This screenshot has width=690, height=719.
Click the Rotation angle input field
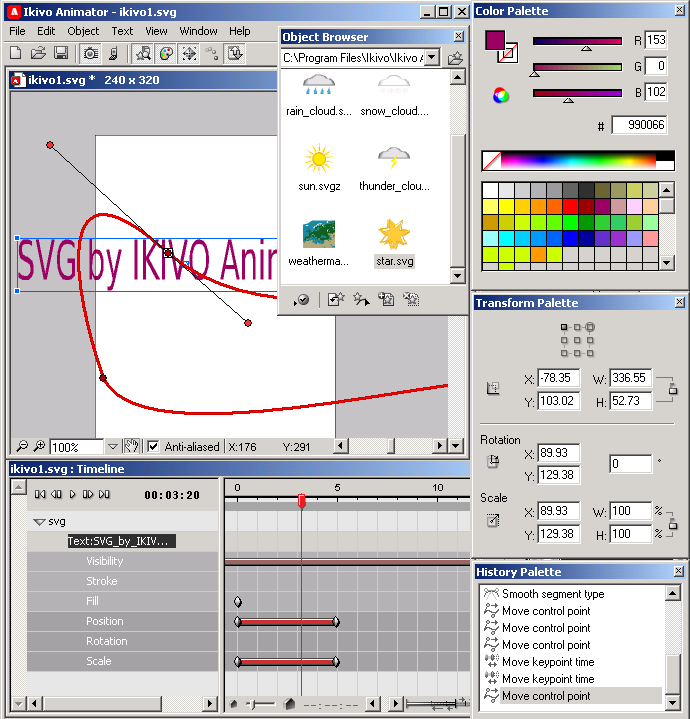(630, 464)
